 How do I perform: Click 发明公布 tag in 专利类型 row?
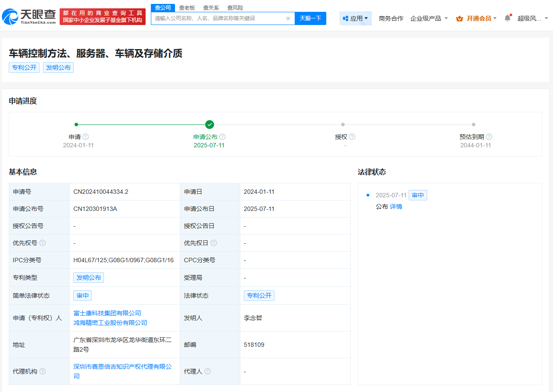[x=89, y=278]
